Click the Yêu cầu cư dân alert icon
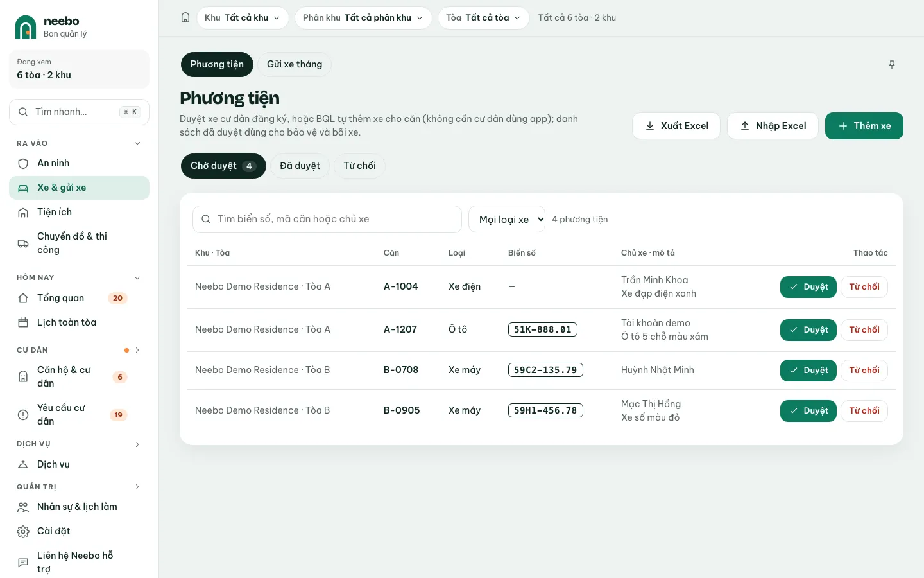The image size is (924, 578). coord(23,415)
